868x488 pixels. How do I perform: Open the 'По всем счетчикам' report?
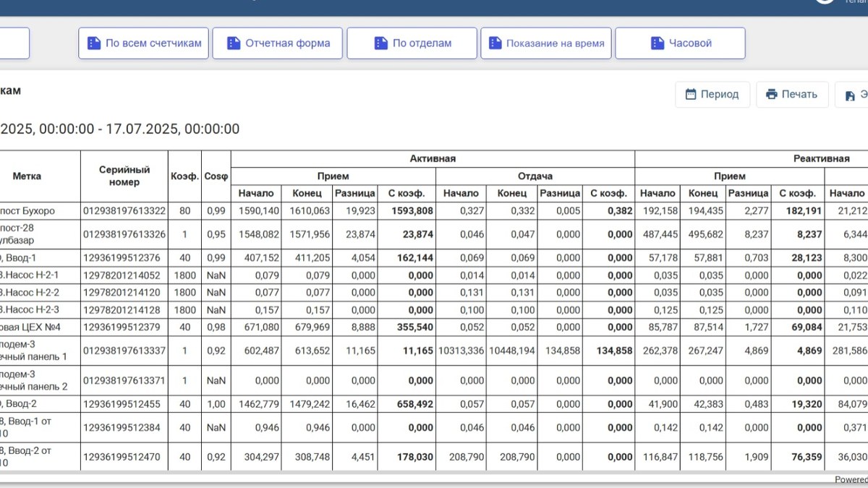click(x=144, y=43)
